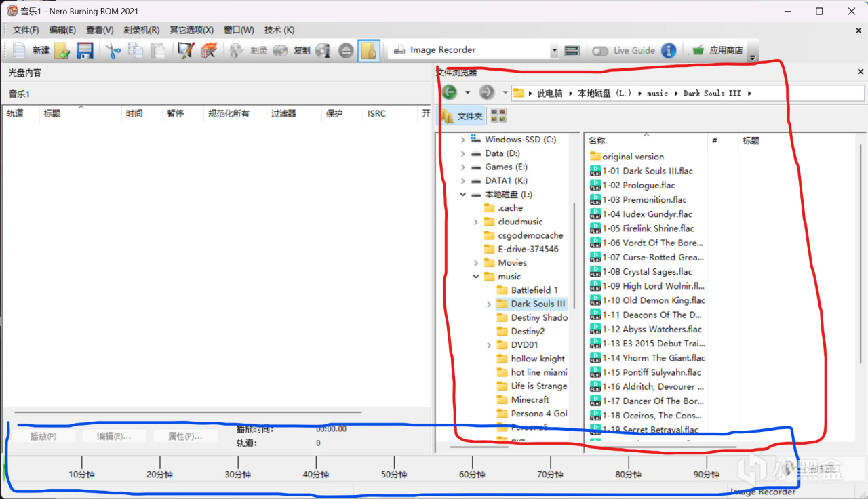Select the Battlefield 1 folder in the tree
This screenshot has height=499, width=868.
[528, 290]
